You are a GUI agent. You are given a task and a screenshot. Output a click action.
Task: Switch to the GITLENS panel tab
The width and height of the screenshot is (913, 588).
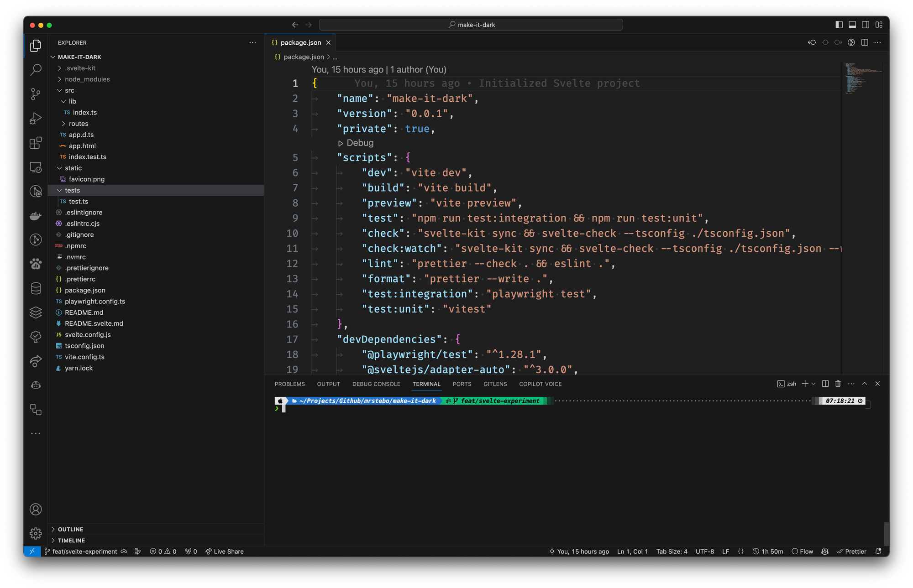(495, 384)
